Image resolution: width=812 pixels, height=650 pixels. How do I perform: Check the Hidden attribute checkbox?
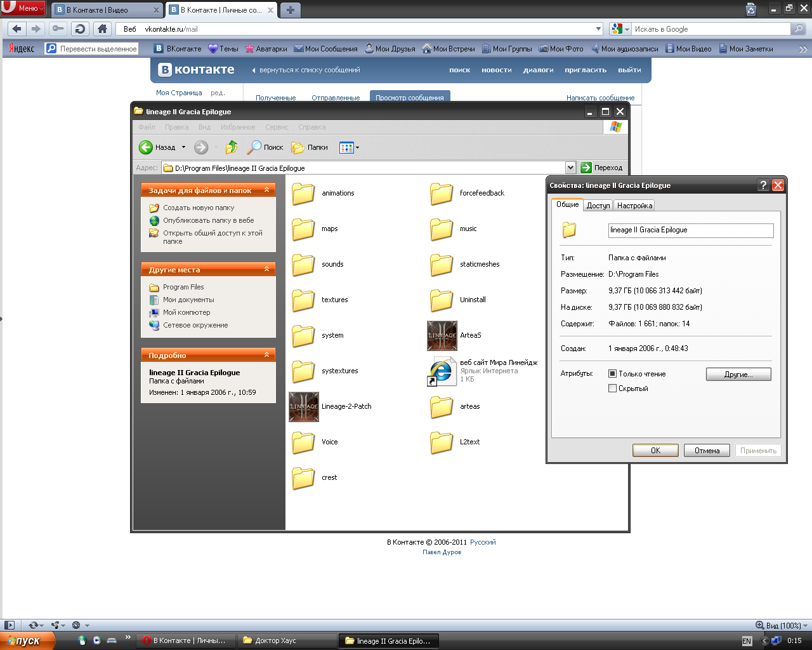[612, 388]
